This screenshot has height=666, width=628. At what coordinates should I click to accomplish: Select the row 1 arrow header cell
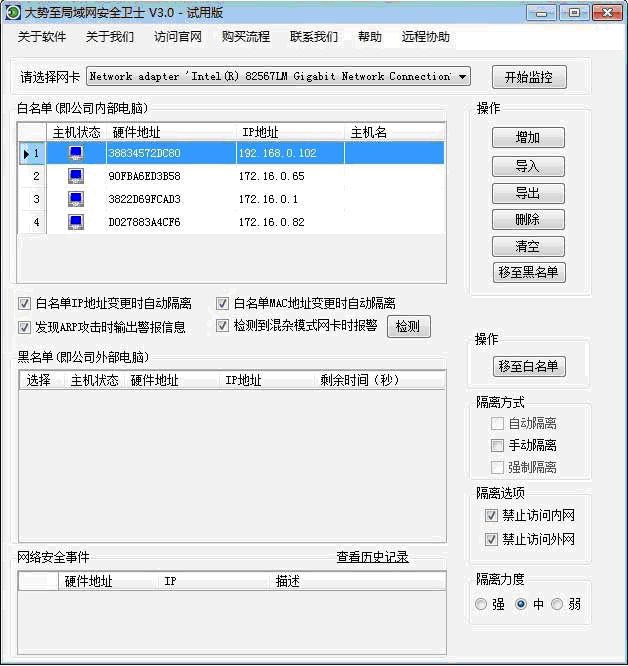[32, 153]
